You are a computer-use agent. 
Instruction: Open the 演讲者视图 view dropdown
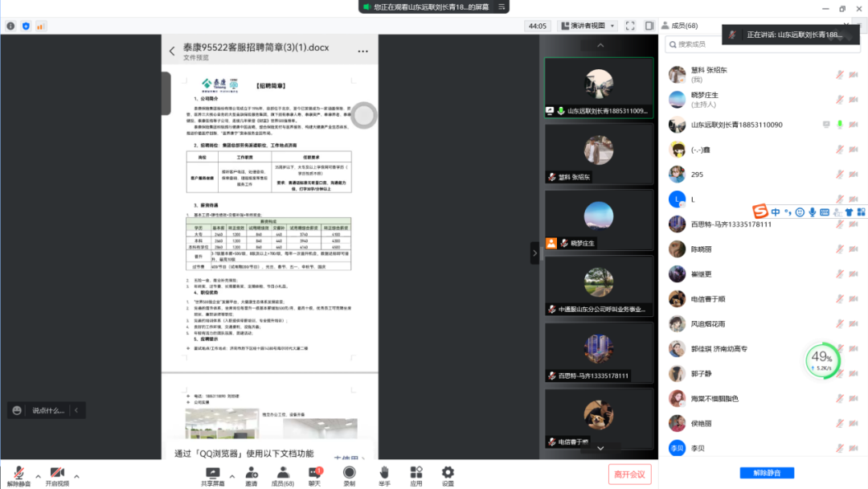588,26
